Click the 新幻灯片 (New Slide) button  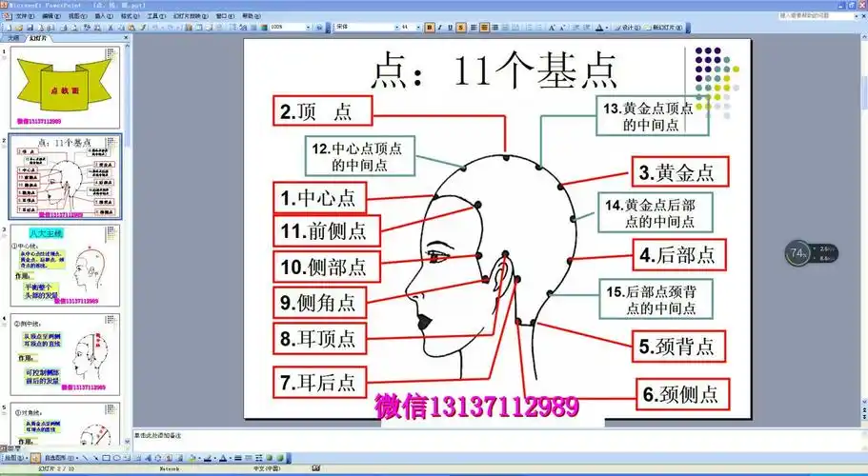pyautogui.click(x=661, y=28)
